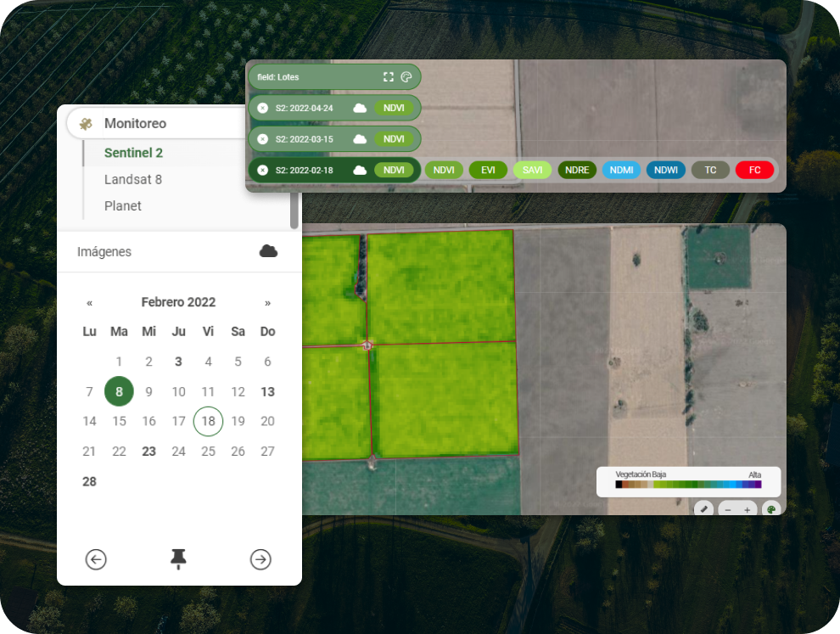Go to next month with » arrow

(268, 303)
